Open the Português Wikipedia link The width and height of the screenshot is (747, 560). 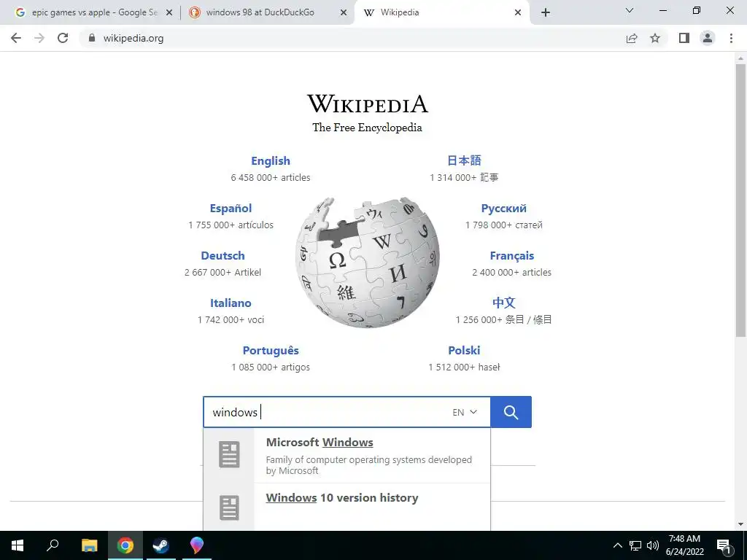271,351
